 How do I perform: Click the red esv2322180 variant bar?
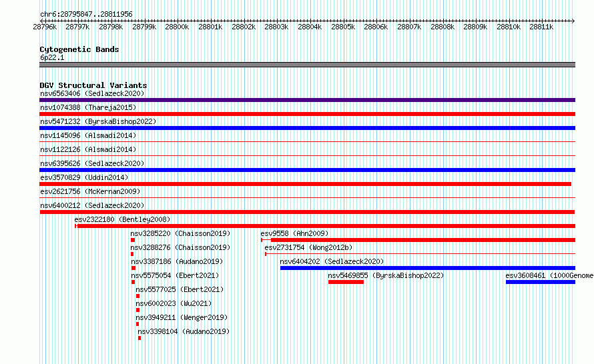pos(325,226)
